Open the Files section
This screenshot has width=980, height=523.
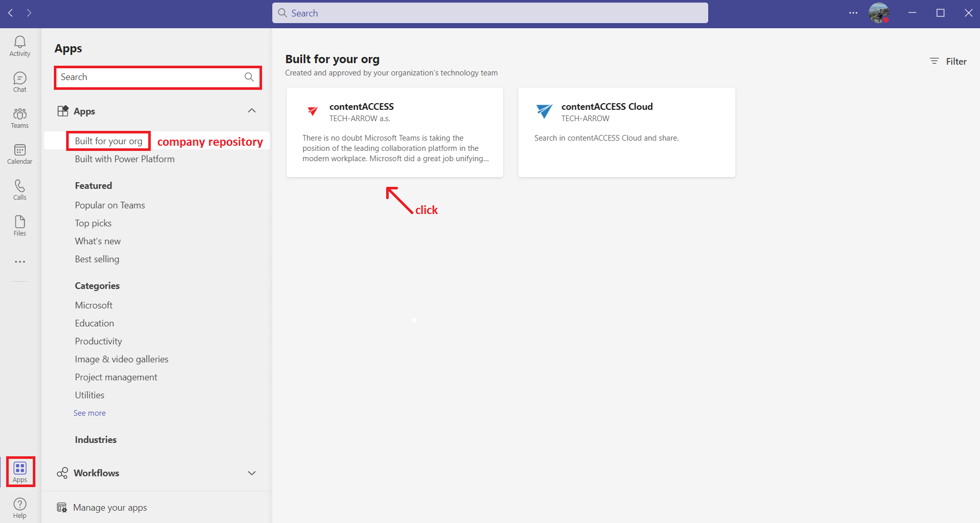coord(20,226)
